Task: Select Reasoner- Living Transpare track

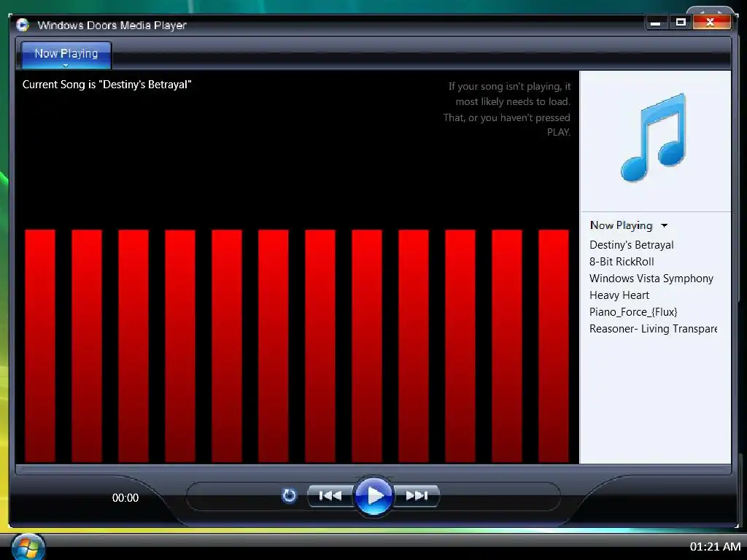Action: point(653,329)
